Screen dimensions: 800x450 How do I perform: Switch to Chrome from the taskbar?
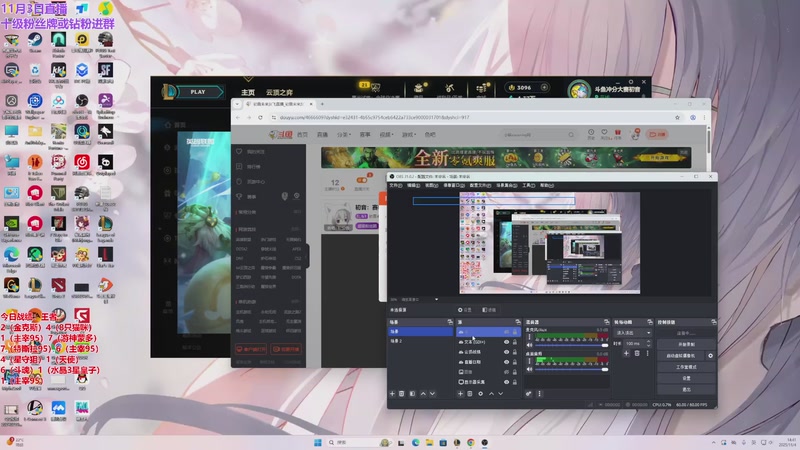point(470,442)
